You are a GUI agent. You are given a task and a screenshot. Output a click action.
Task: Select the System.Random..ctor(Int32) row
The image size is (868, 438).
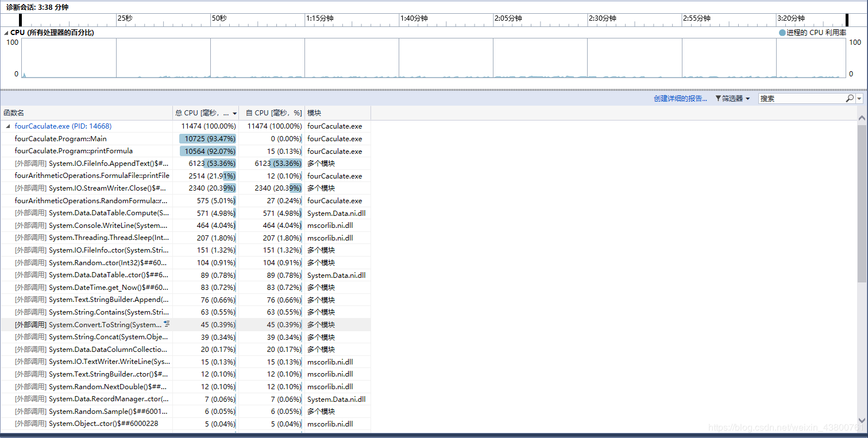(185, 263)
